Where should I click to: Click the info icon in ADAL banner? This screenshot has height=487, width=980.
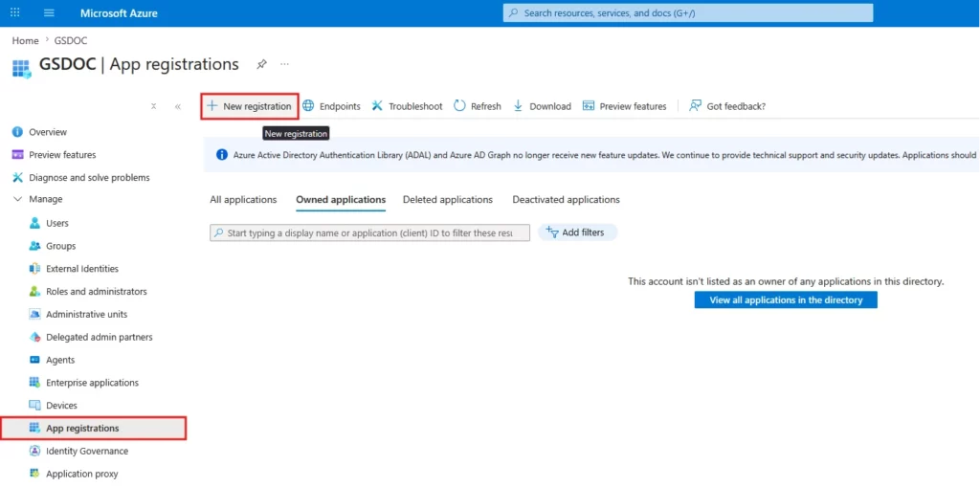222,154
